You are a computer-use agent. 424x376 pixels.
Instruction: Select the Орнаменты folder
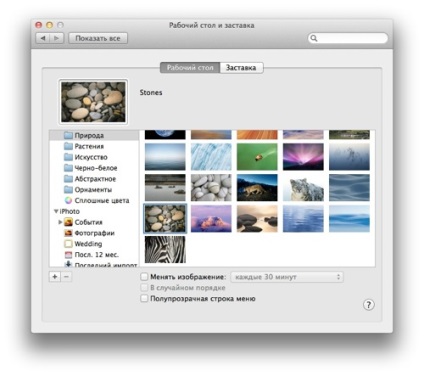click(x=94, y=190)
